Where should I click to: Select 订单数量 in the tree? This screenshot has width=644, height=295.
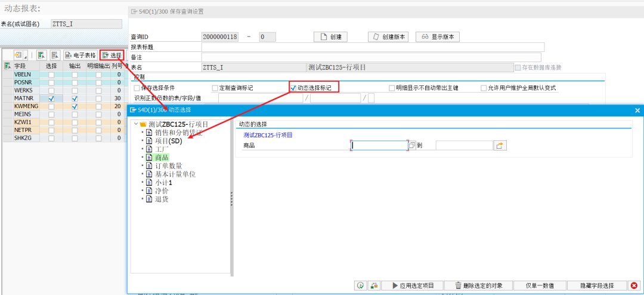169,166
